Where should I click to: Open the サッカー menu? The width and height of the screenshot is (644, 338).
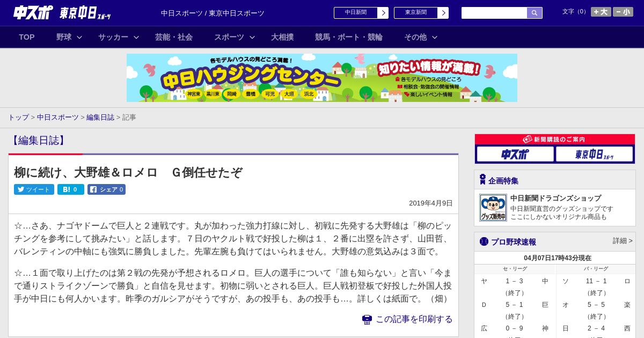113,37
